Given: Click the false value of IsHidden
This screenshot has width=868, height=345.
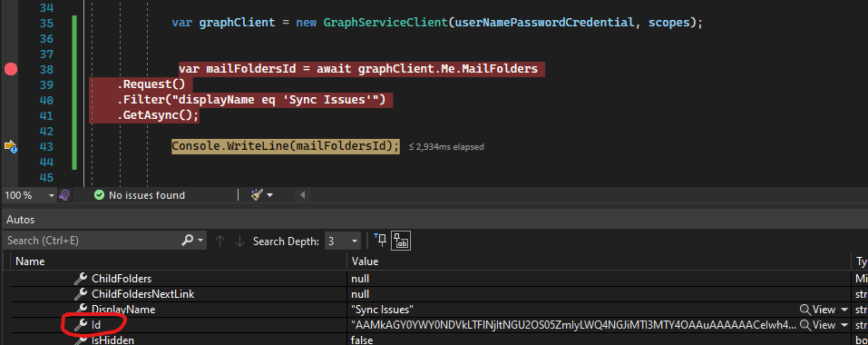Looking at the screenshot, I should tap(362, 340).
